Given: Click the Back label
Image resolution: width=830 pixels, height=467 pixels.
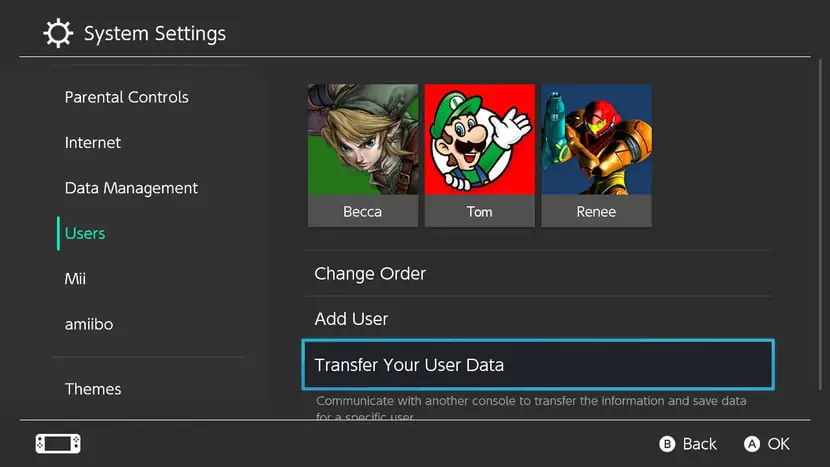Looking at the screenshot, I should (699, 443).
